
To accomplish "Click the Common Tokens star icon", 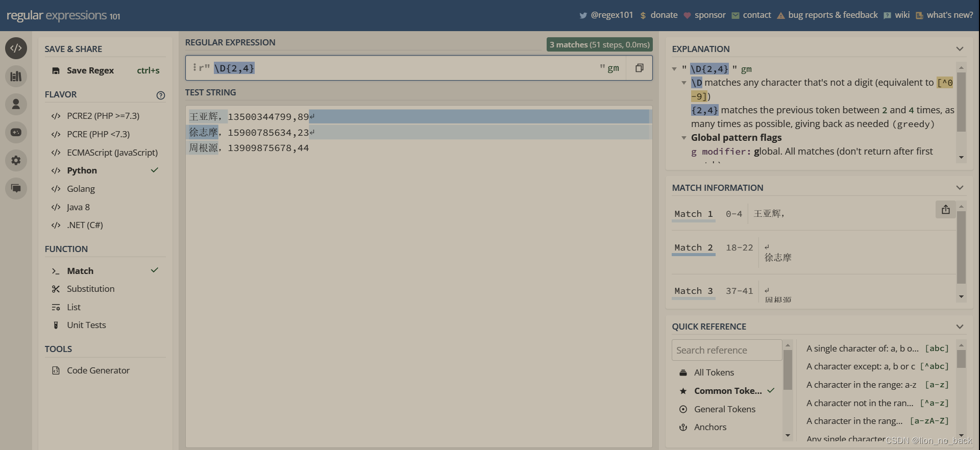I will (683, 391).
